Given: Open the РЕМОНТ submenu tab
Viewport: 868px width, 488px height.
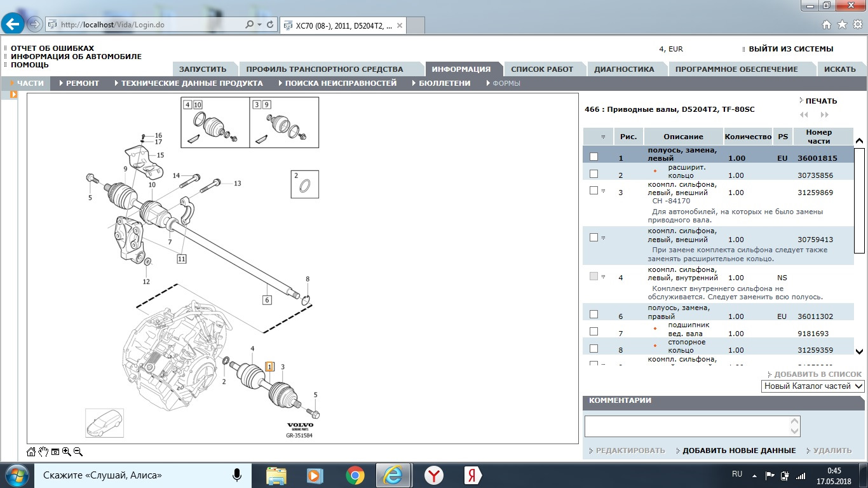Looking at the screenshot, I should pyautogui.click(x=82, y=83).
